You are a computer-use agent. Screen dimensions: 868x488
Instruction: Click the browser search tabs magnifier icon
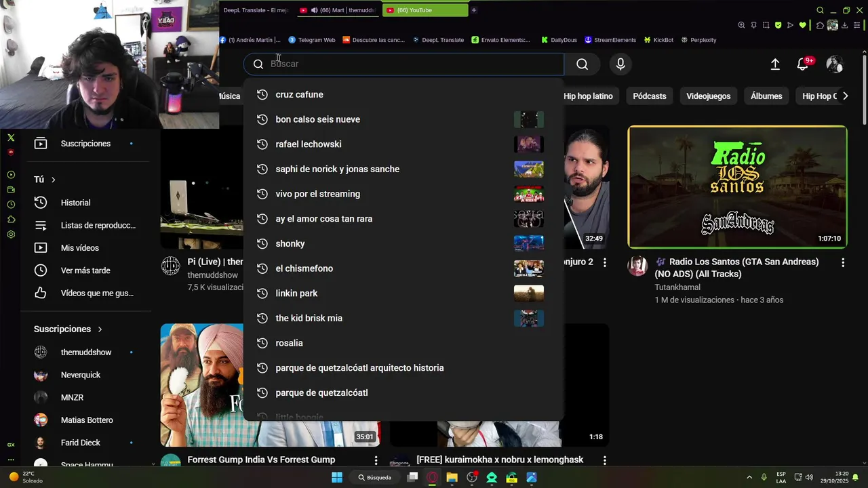point(820,10)
